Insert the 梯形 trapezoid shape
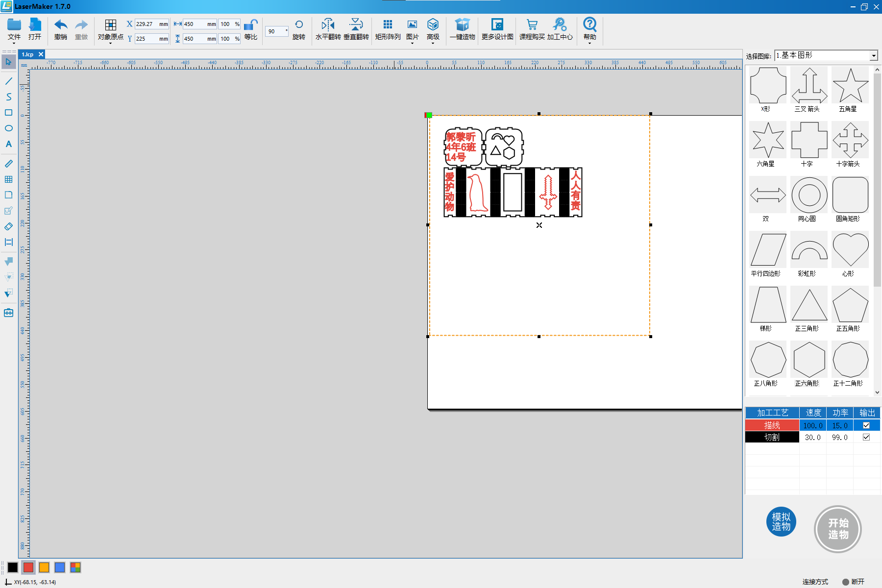 tap(768, 305)
